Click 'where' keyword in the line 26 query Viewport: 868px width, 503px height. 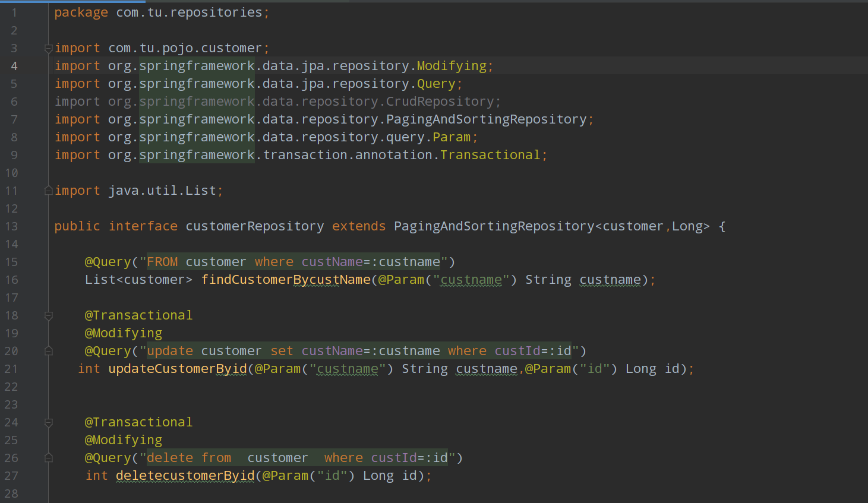click(343, 458)
